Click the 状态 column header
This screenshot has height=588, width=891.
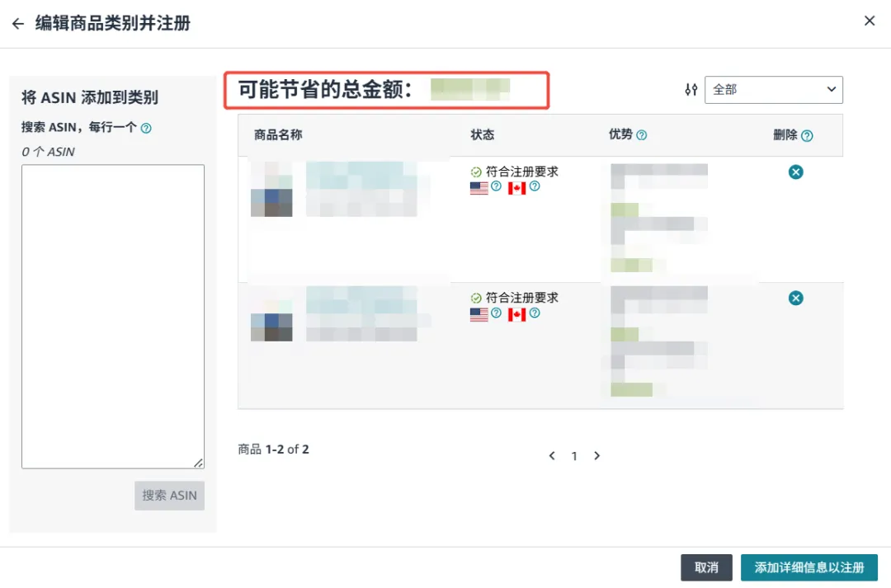[x=483, y=134]
